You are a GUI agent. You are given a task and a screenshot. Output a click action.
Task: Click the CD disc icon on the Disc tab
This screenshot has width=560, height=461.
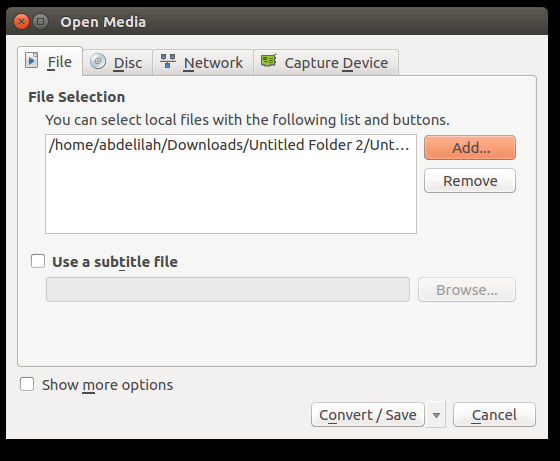tap(98, 61)
